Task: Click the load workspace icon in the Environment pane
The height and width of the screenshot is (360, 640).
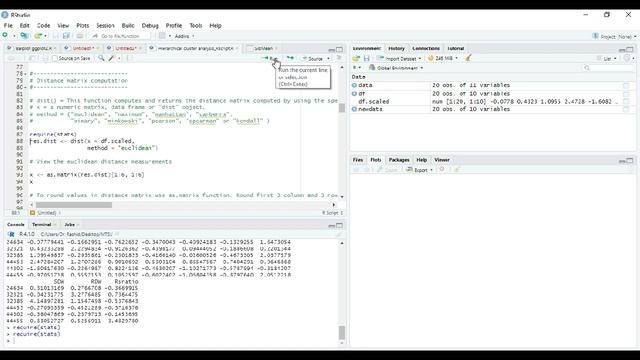Action: [x=356, y=58]
